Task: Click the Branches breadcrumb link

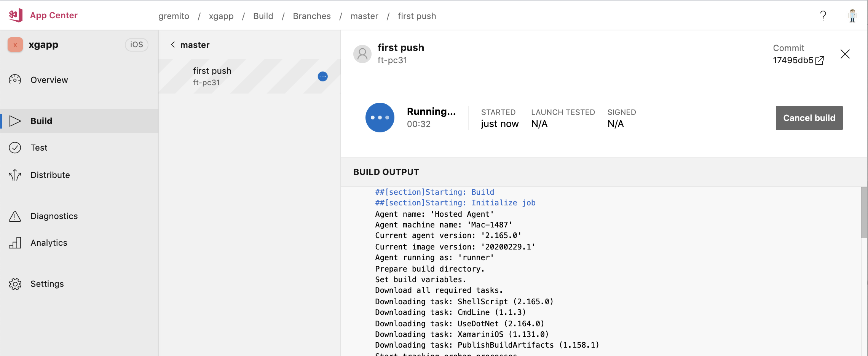Action: [312, 16]
